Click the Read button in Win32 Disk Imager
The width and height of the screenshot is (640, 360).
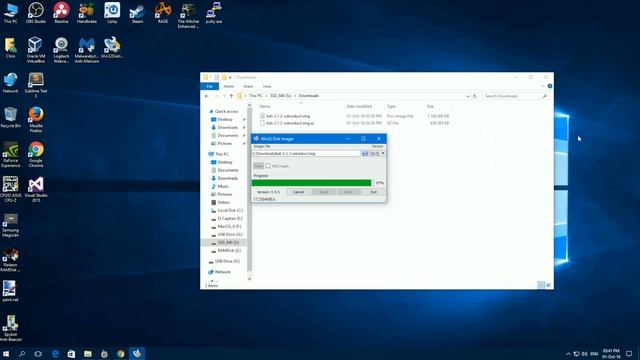[324, 192]
